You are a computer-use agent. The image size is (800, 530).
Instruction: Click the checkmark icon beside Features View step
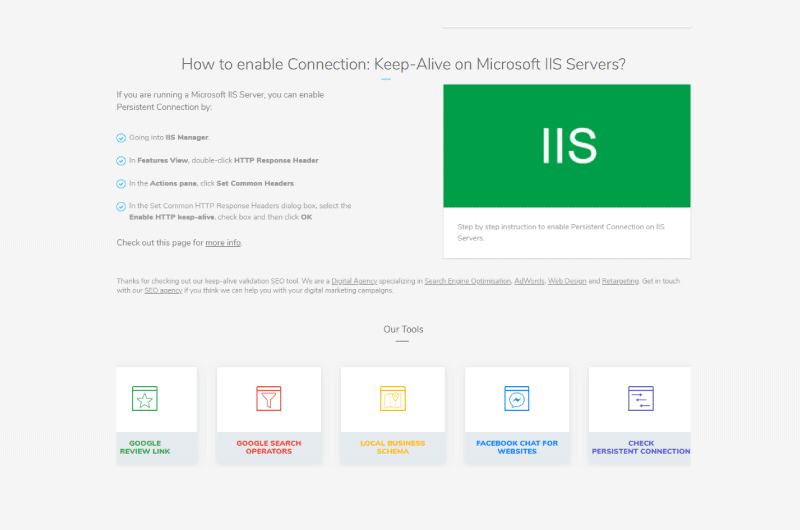[121, 161]
